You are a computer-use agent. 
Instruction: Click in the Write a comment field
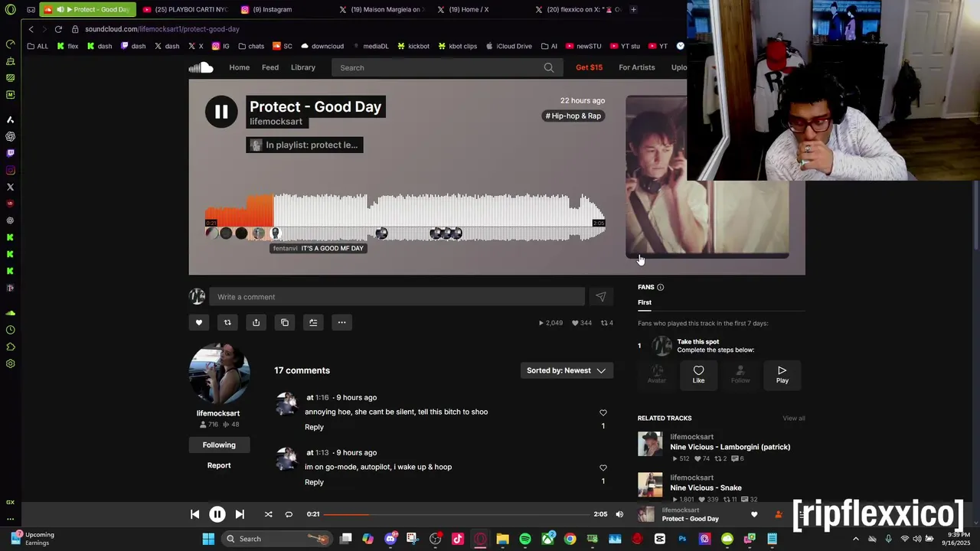[x=397, y=297]
